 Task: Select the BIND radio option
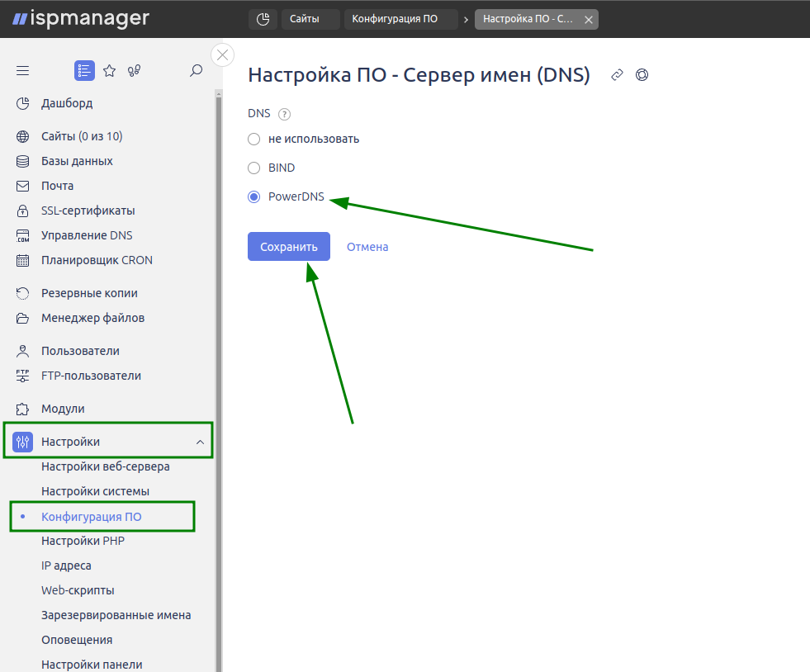pos(253,168)
